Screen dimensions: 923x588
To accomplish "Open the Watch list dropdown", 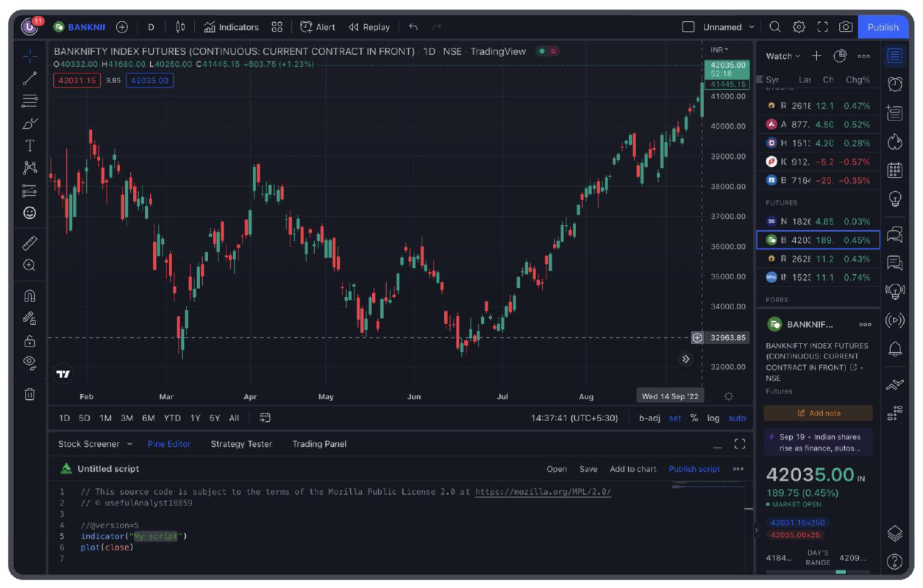I will (x=783, y=56).
